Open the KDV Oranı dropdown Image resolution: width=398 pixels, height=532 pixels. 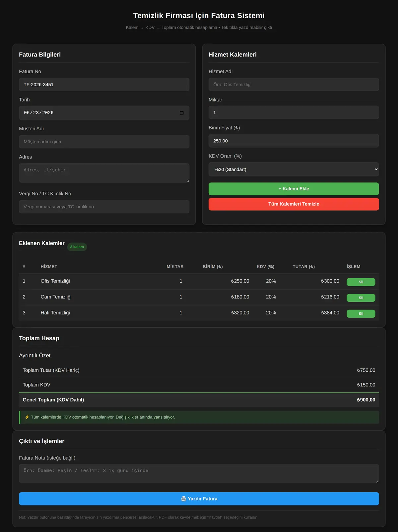pyautogui.click(x=294, y=169)
